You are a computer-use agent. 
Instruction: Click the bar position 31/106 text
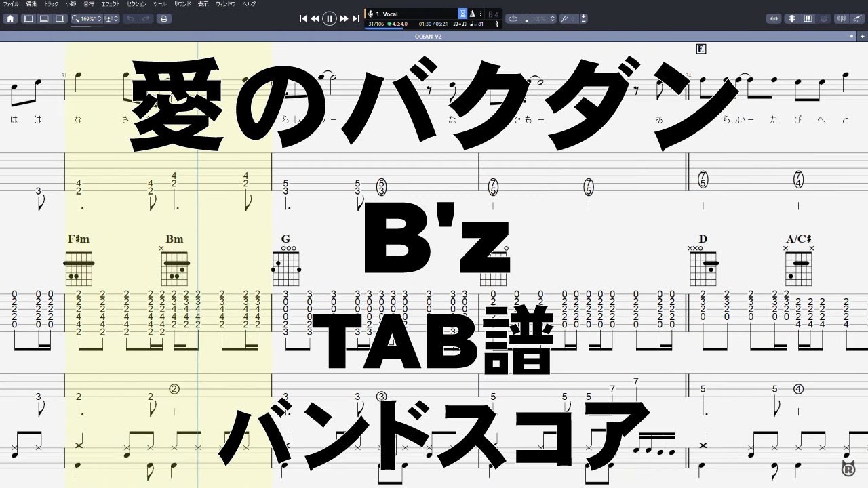(x=375, y=24)
